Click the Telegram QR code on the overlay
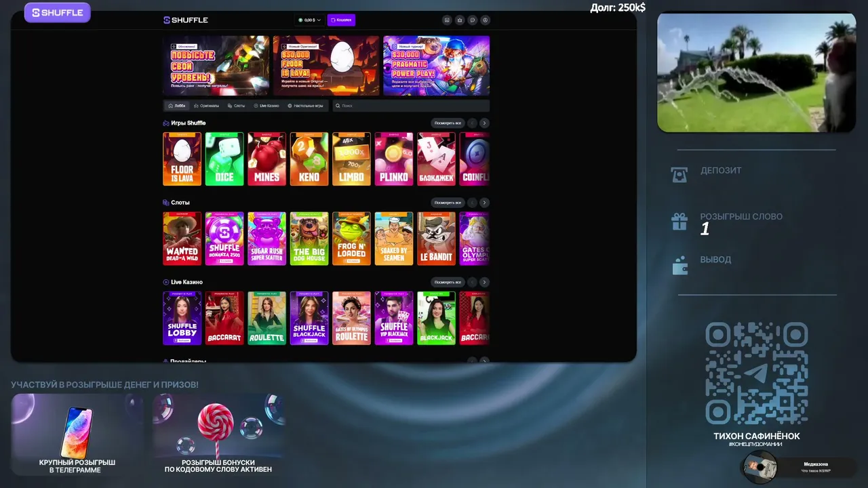The image size is (868, 488). pos(757,373)
